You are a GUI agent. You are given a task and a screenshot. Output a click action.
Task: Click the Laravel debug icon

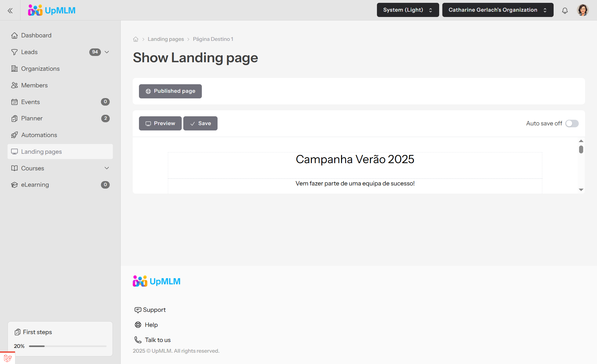click(x=8, y=358)
